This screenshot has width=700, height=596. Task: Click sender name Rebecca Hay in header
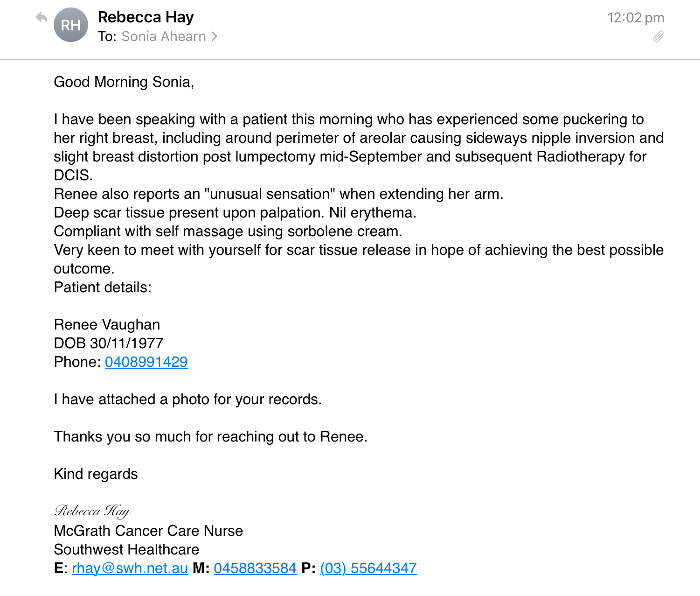point(146,17)
